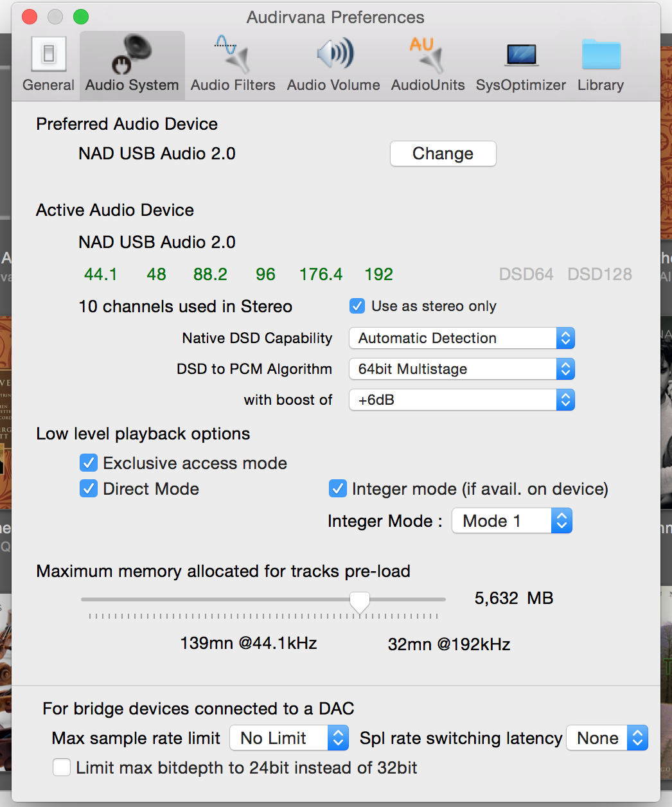Screen dimensions: 672x807
Task: Click the 48 sample rate value
Action: [156, 274]
